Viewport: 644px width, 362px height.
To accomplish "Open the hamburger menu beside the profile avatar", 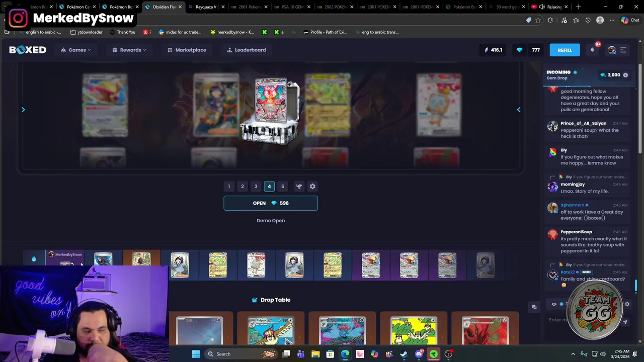I will coord(623,50).
